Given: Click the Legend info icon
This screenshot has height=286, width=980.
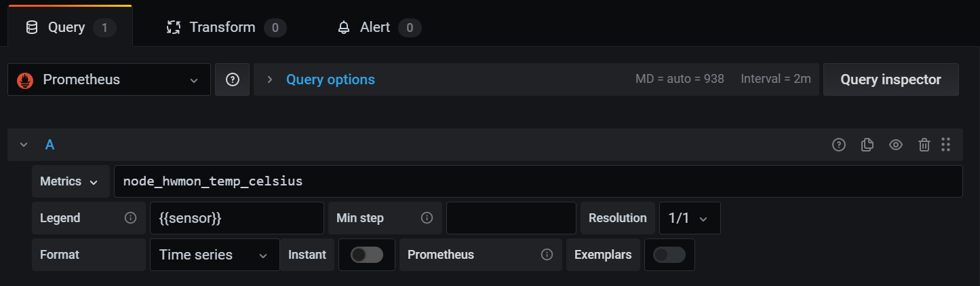Looking at the screenshot, I should click(x=131, y=218).
